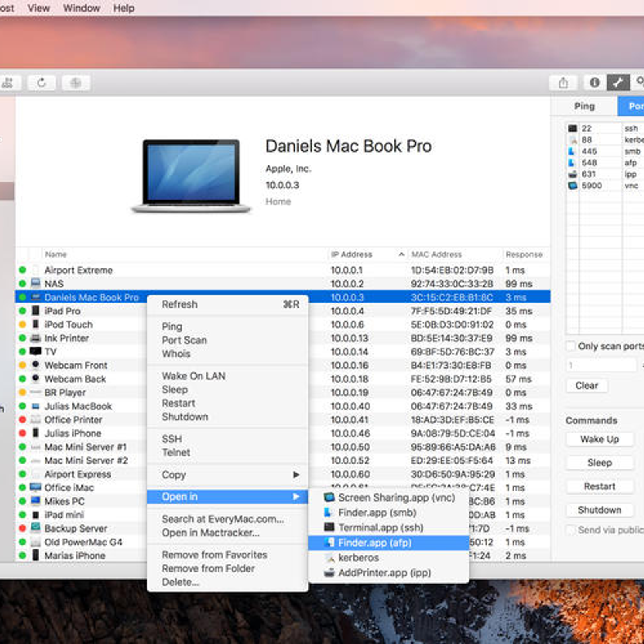Click the port number input field
The width and height of the screenshot is (644, 644).
click(601, 365)
